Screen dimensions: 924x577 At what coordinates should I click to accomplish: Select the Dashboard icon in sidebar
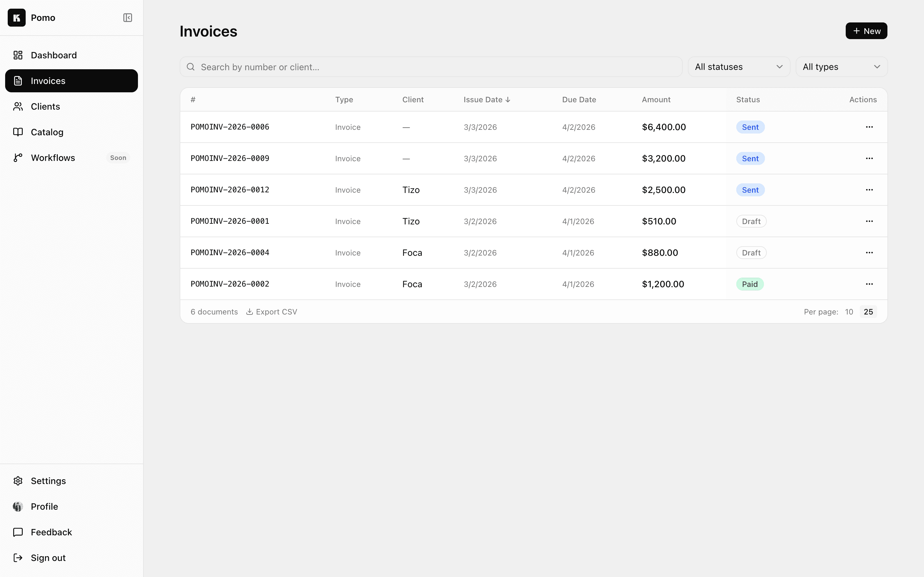pos(18,55)
